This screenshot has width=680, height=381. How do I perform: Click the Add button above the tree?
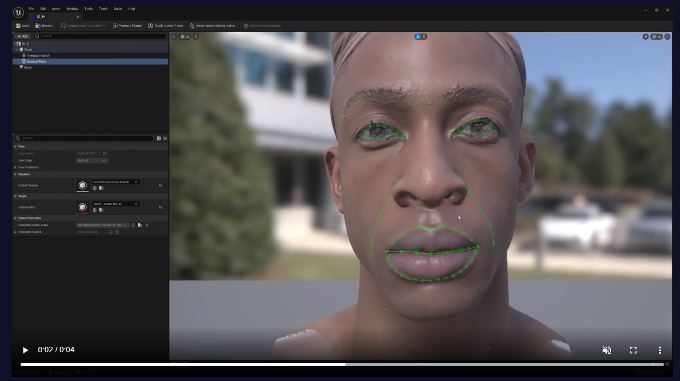tap(23, 36)
